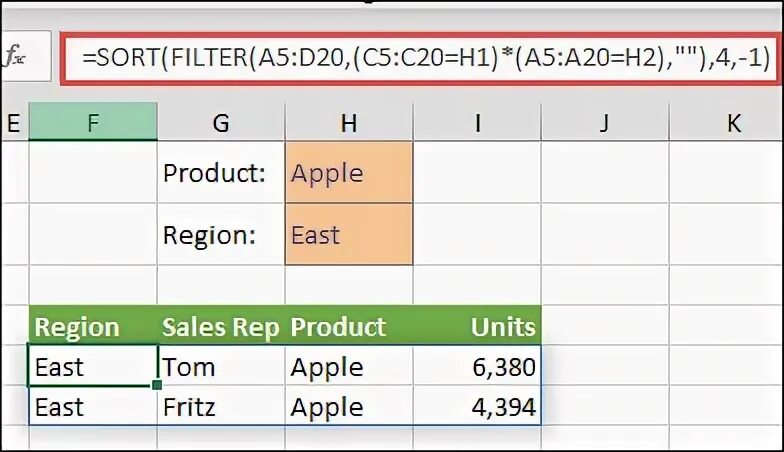Select orange cell containing East

point(349,234)
